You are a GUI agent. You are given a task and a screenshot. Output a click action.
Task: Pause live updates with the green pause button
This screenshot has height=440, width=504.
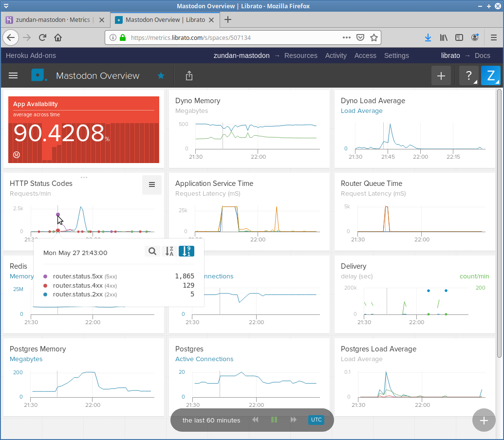(x=274, y=420)
